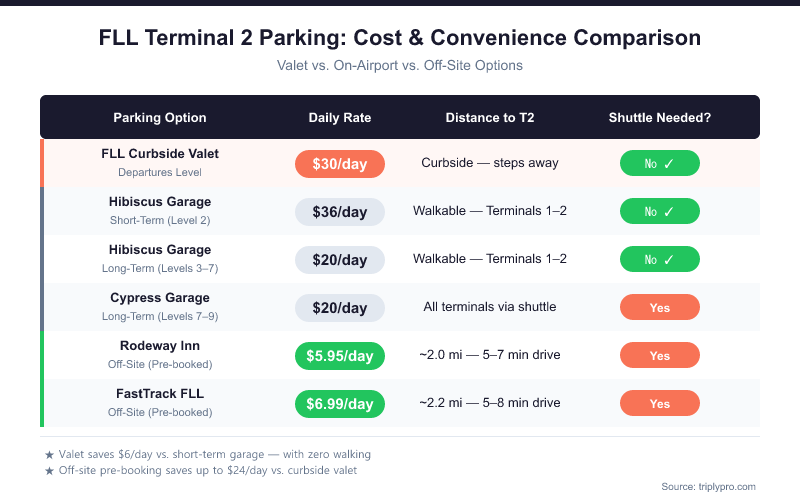Click the Yes badge for FastTrack FLL
The height and width of the screenshot is (500, 800).
coord(659,404)
